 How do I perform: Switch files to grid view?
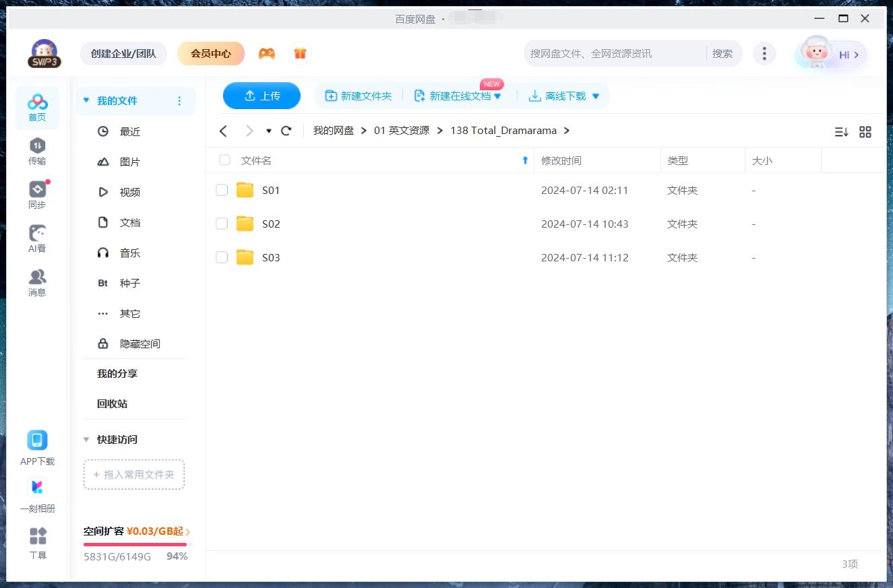pyautogui.click(x=865, y=131)
